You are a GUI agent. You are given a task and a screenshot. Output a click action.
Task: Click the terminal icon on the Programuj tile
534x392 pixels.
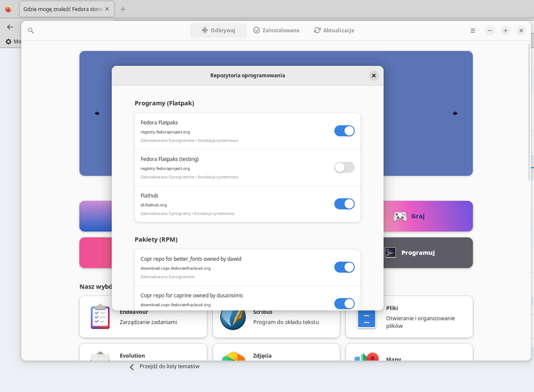(x=390, y=253)
